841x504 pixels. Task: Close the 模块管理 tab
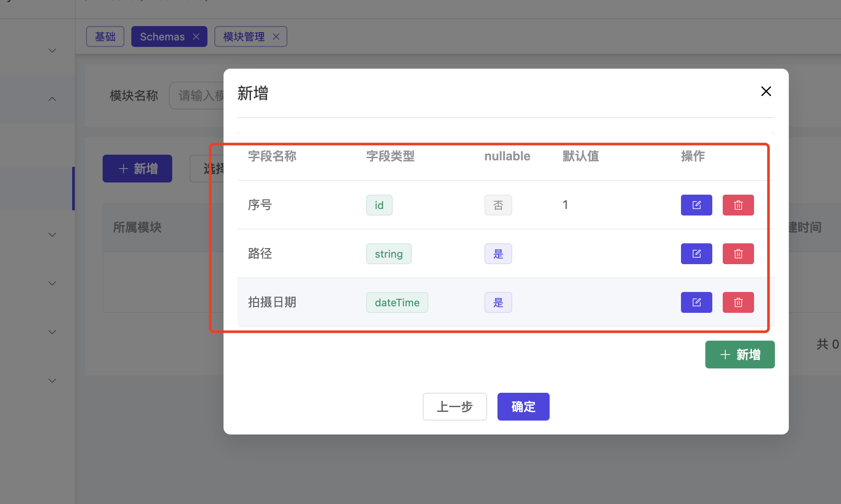pos(276,36)
